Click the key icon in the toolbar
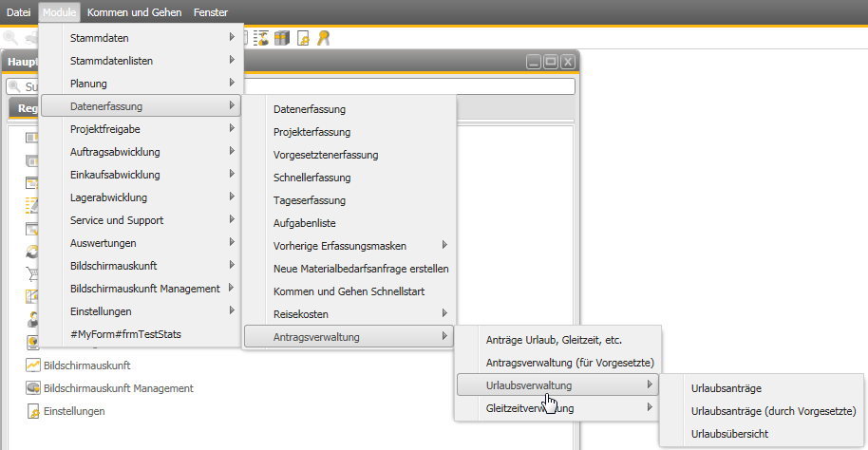 click(x=323, y=38)
